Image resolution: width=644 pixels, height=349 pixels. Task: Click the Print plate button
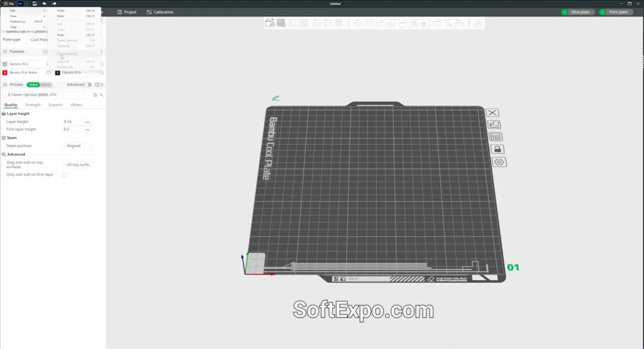pos(618,12)
